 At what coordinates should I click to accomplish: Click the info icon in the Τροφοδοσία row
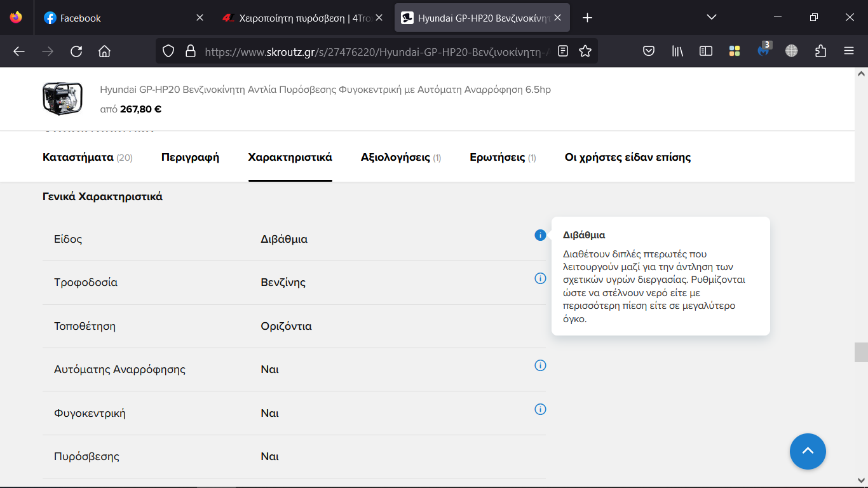(540, 278)
